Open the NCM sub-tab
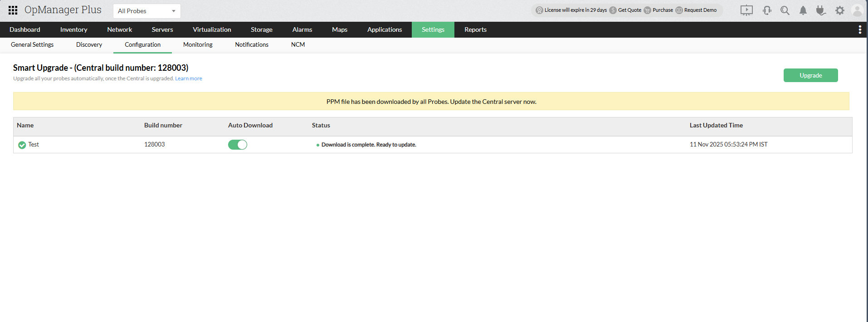 (298, 44)
